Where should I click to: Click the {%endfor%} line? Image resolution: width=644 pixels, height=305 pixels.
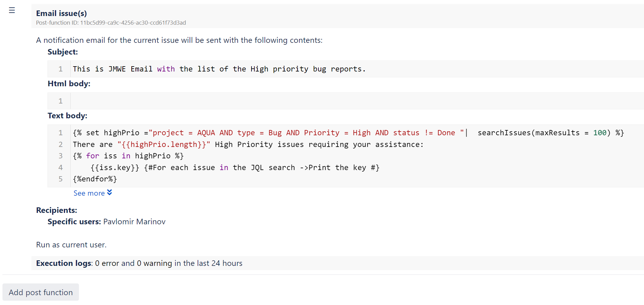[95, 179]
